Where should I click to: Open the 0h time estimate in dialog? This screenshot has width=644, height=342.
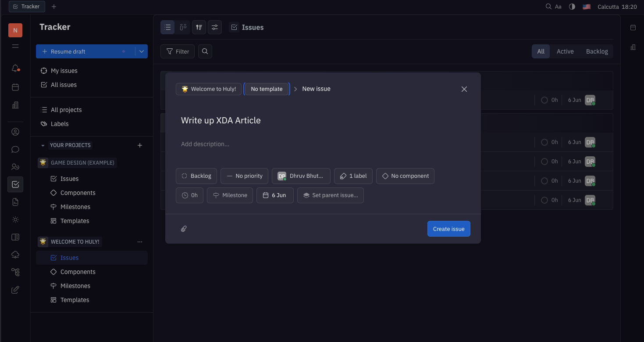(x=189, y=195)
